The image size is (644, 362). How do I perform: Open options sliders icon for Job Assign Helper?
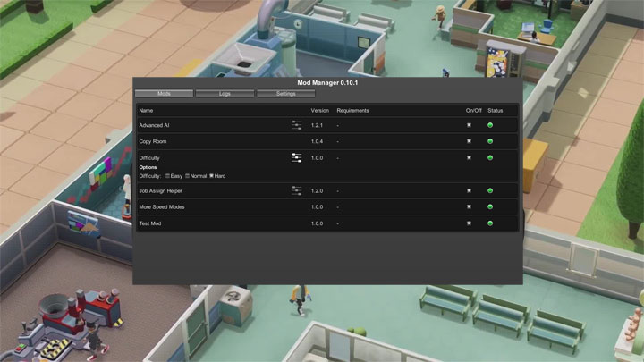297,190
